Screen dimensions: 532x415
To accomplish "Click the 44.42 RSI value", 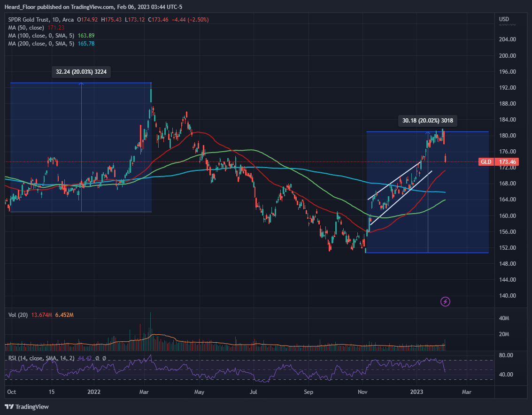I will tap(85, 358).
